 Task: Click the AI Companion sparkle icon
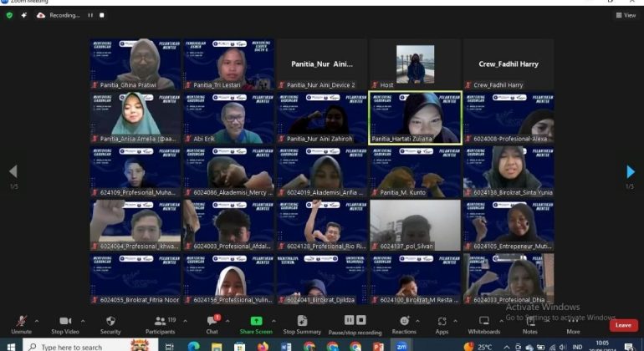point(23,15)
